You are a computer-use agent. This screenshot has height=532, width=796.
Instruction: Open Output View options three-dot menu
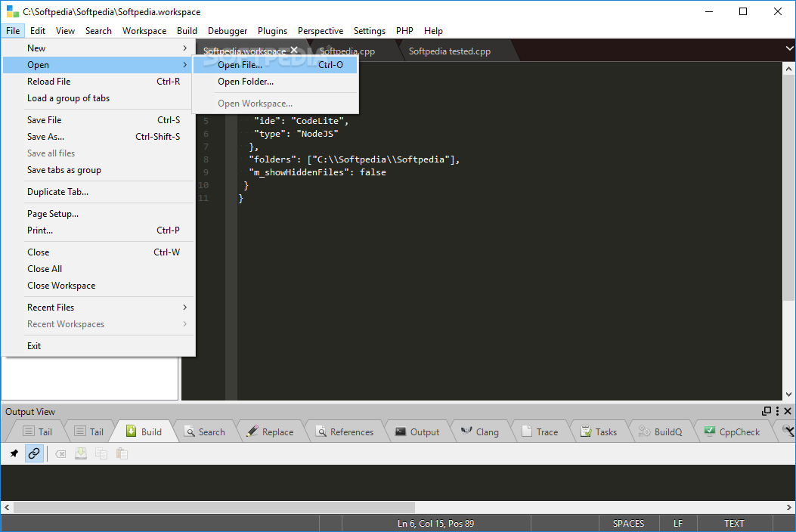coord(777,410)
